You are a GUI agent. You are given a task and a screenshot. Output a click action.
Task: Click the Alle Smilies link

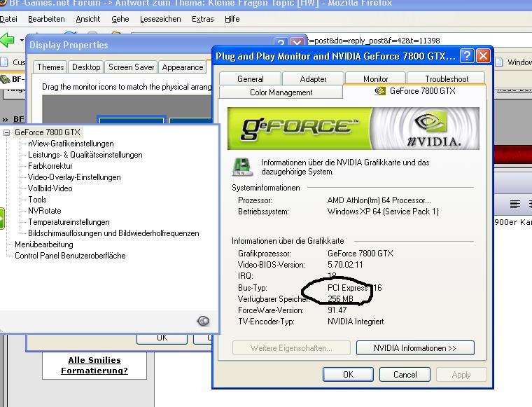tap(94, 360)
